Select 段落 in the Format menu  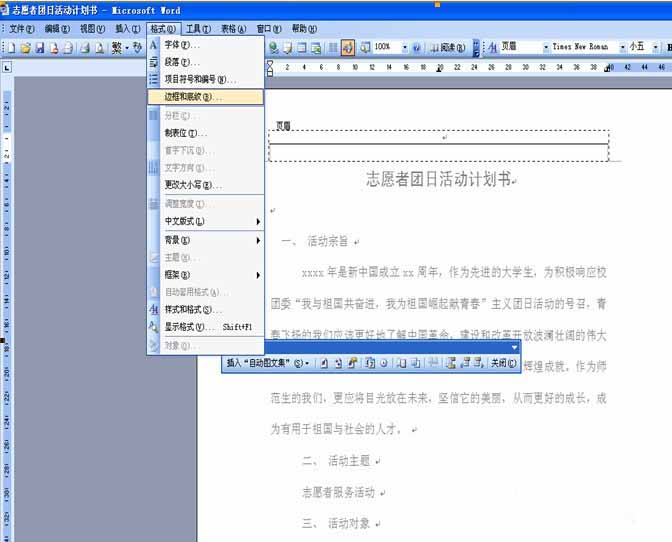point(206,62)
